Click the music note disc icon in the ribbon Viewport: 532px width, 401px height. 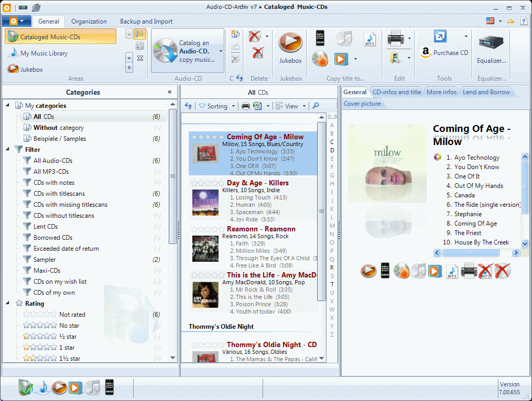pos(345,38)
